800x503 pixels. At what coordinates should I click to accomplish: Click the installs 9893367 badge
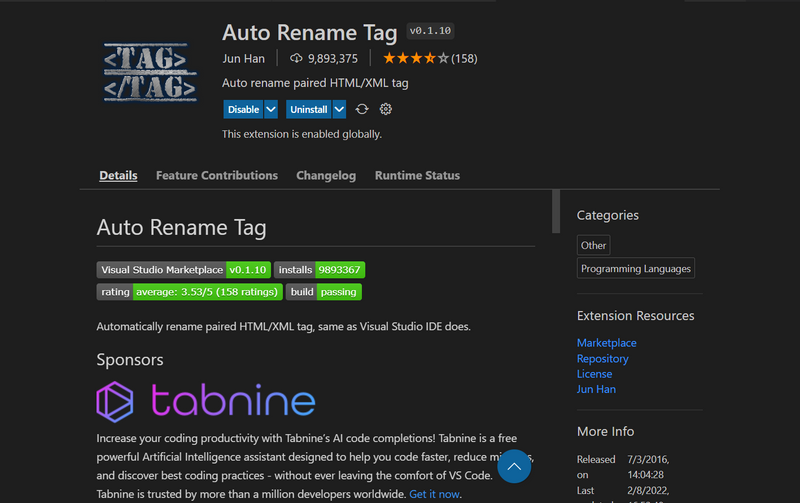[x=319, y=270]
